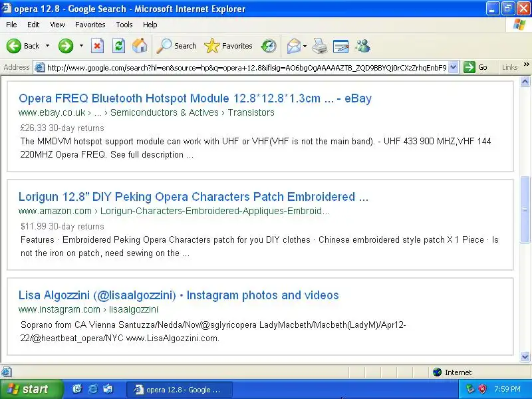Click the 7:59 PM system clock
This screenshot has height=399, width=532.
[507, 389]
